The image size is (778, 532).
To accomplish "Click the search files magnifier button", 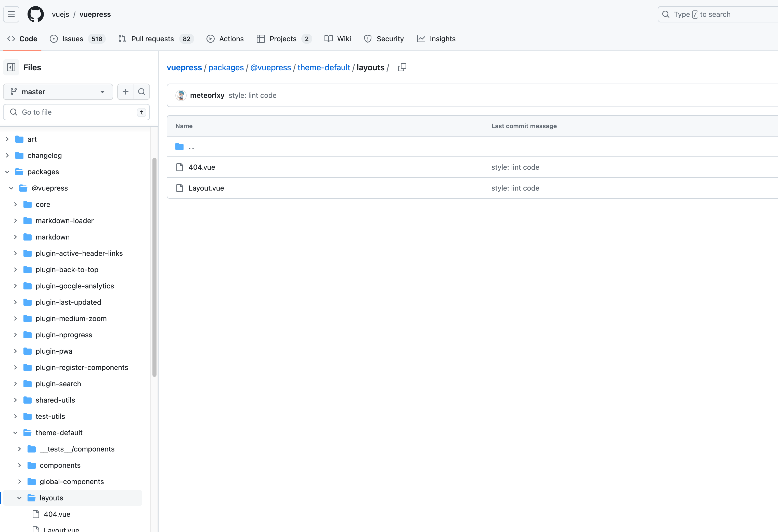I will [142, 92].
